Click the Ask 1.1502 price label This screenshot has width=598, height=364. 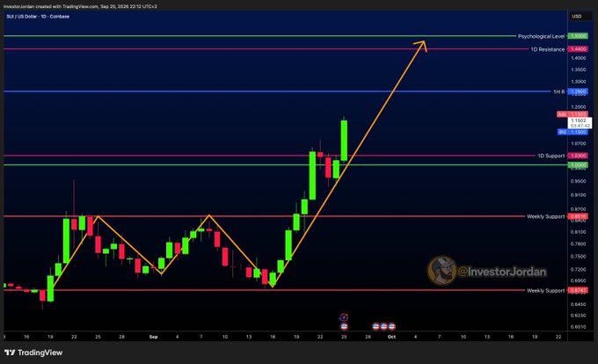pyautogui.click(x=572, y=114)
